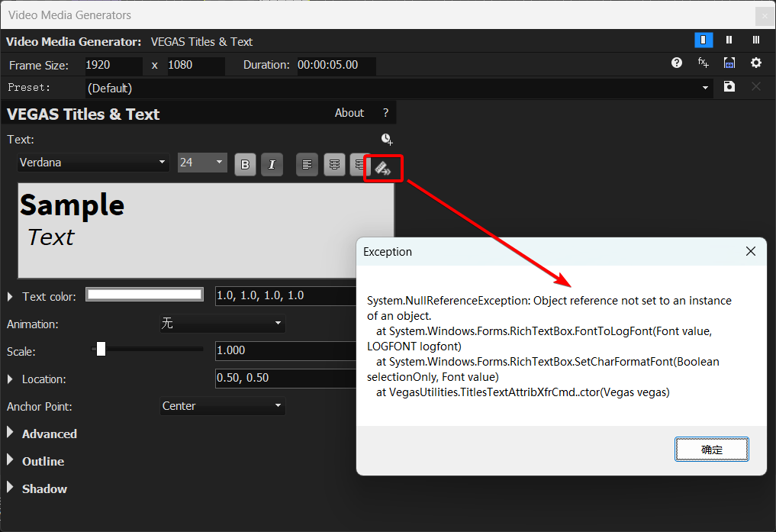Open the fx+ plugin chain icon
The width and height of the screenshot is (776, 532).
[703, 63]
